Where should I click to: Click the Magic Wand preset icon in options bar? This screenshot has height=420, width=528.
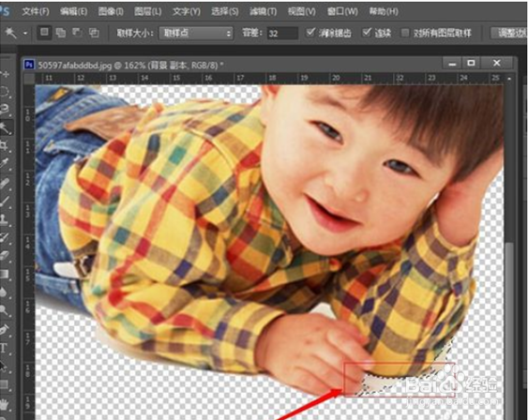(10, 33)
